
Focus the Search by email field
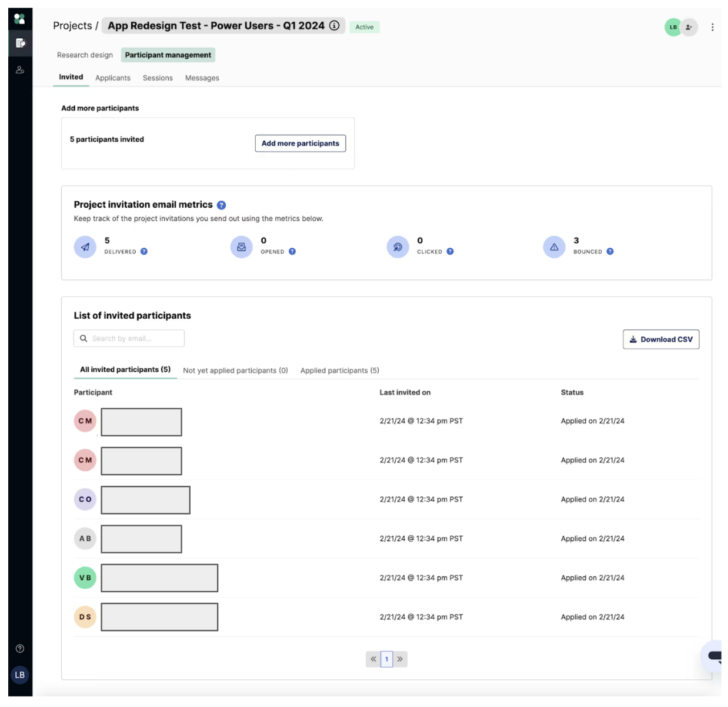tap(129, 339)
